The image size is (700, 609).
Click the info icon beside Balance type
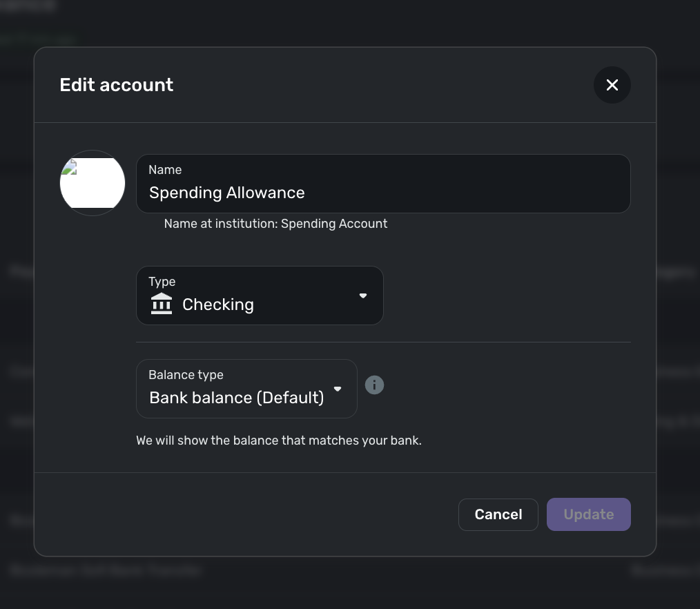374,385
